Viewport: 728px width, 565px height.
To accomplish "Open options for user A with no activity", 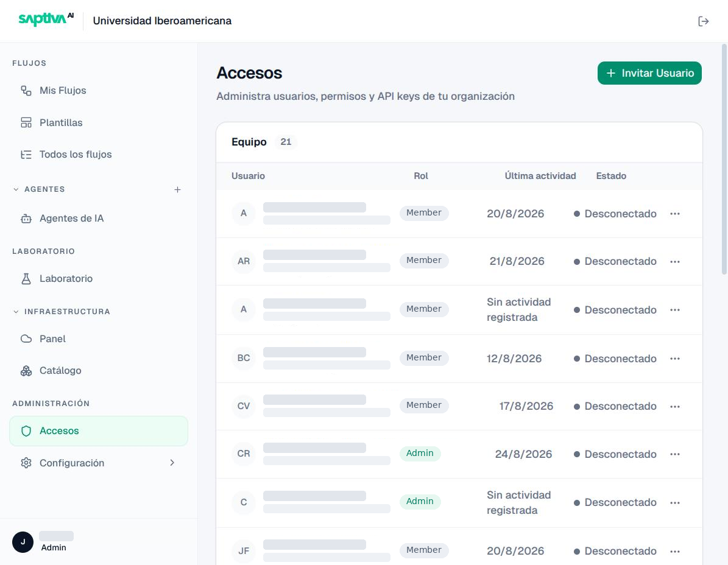I will point(674,310).
